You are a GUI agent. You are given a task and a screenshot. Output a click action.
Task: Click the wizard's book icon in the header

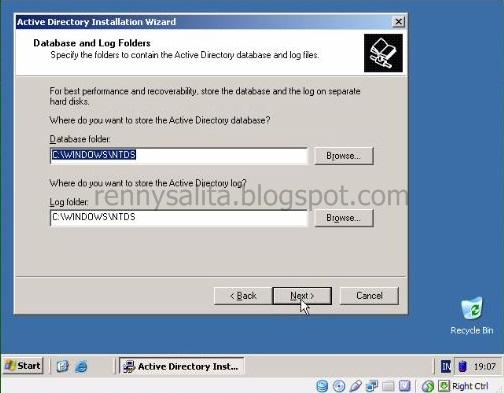point(383,53)
